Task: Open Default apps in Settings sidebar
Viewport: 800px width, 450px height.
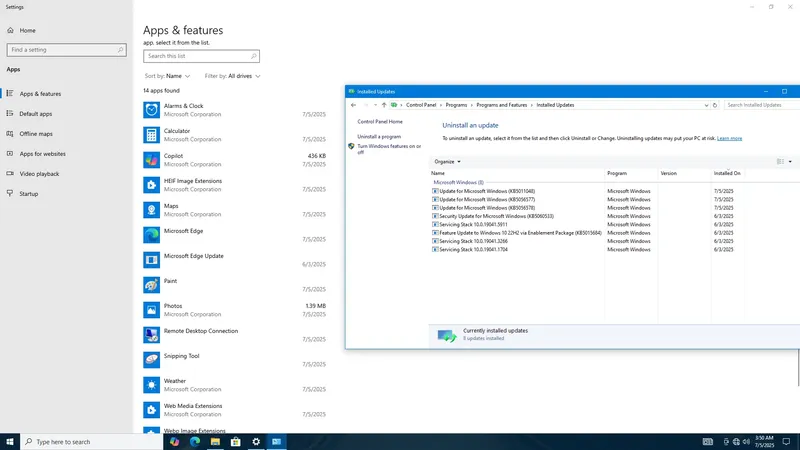Action: pyautogui.click(x=36, y=114)
